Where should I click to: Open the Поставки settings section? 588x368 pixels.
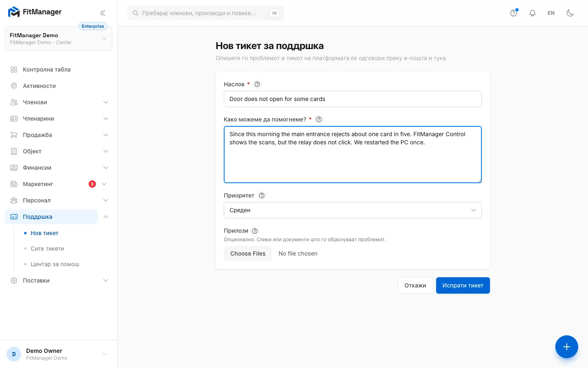pyautogui.click(x=58, y=280)
